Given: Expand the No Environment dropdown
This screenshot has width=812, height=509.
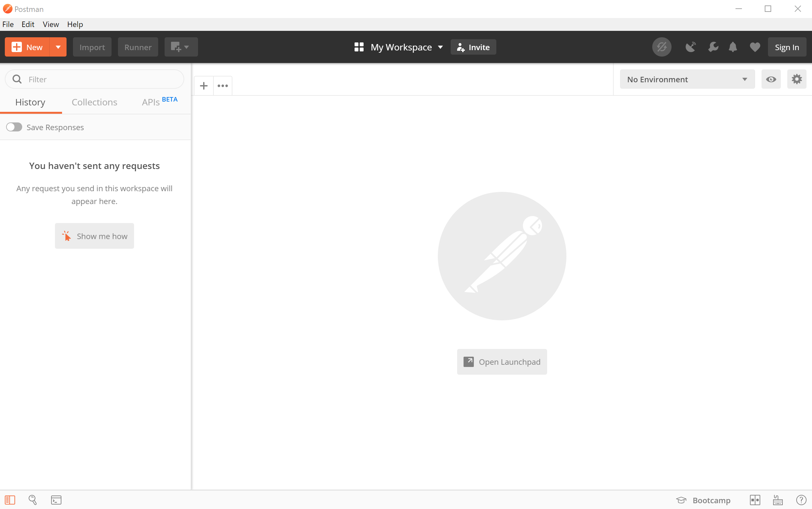Looking at the screenshot, I should point(687,79).
